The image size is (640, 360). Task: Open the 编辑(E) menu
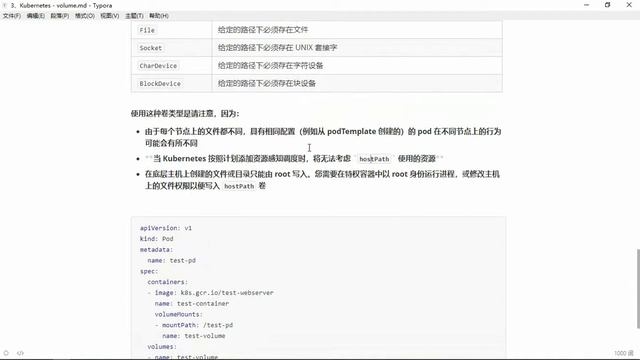point(36,16)
